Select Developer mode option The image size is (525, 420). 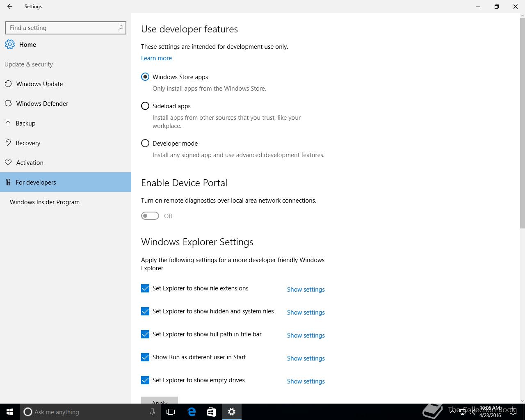coord(145,144)
